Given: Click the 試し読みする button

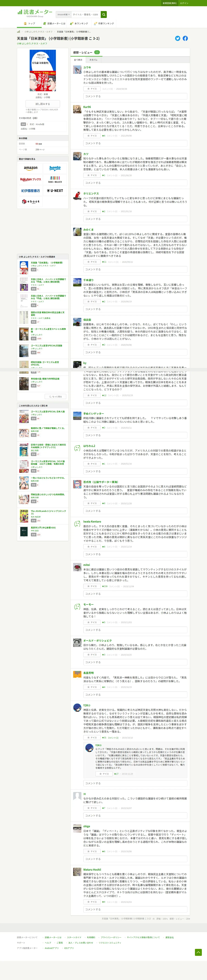Looking at the screenshot, I should click(43, 104).
